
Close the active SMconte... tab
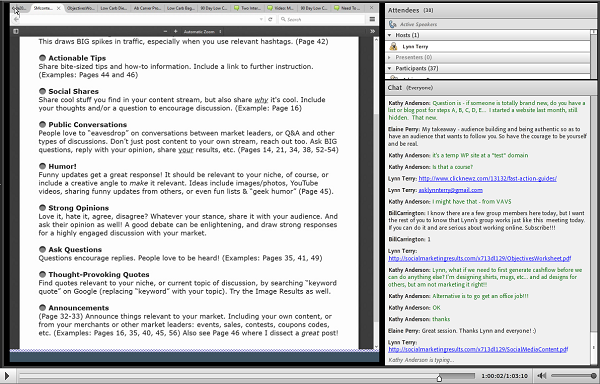pos(59,8)
